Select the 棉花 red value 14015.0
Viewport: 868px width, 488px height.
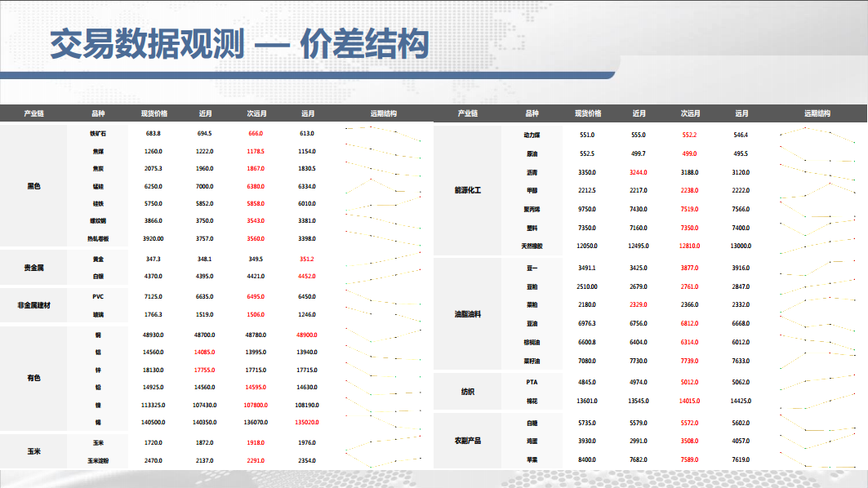(690, 401)
